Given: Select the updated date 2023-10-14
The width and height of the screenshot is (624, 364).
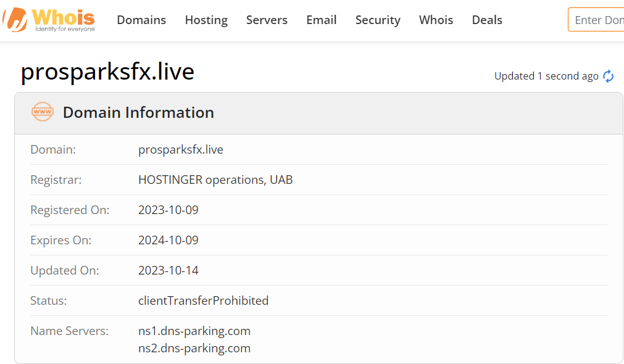Looking at the screenshot, I should click(x=168, y=270).
